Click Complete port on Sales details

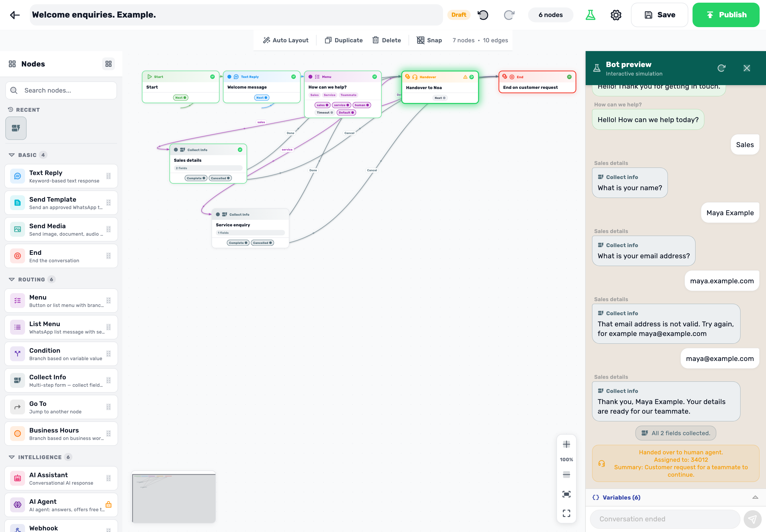196,178
